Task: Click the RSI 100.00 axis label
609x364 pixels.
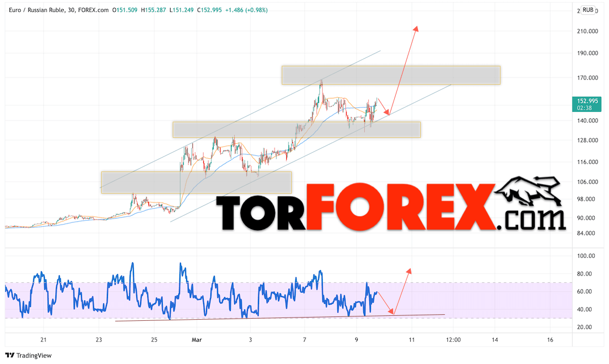Action: [x=586, y=256]
